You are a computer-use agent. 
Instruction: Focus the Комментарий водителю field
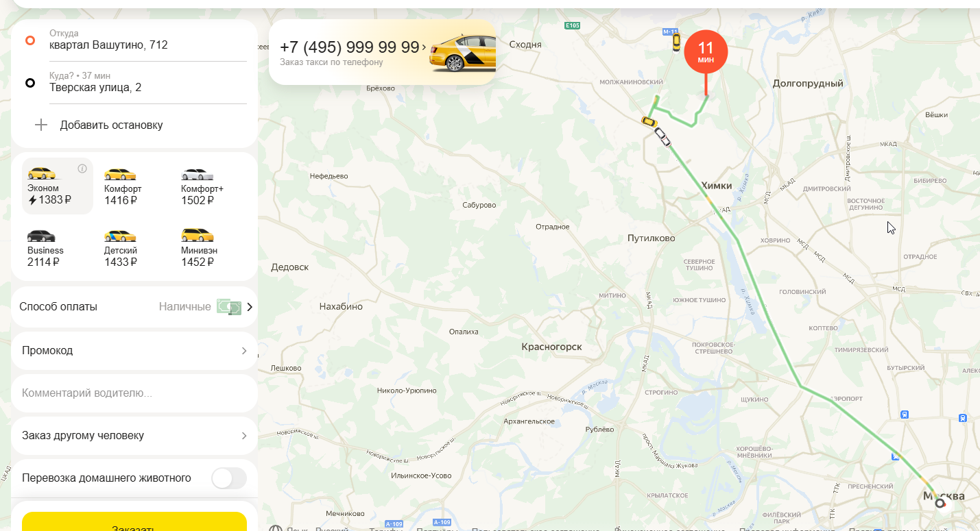(x=134, y=393)
